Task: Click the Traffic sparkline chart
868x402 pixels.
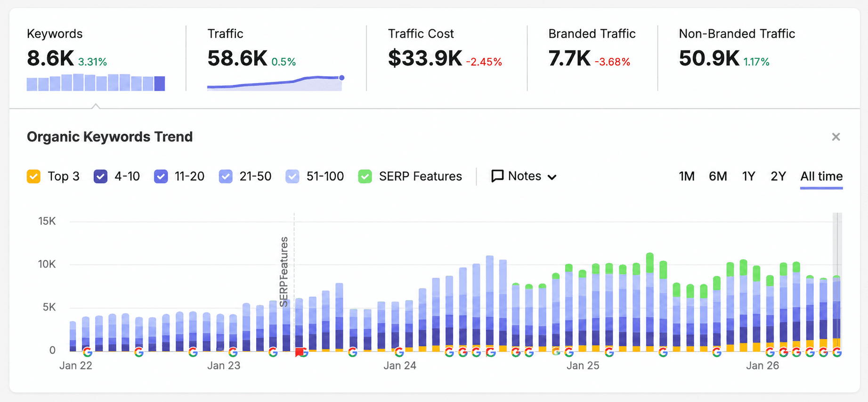Action: tap(276, 82)
